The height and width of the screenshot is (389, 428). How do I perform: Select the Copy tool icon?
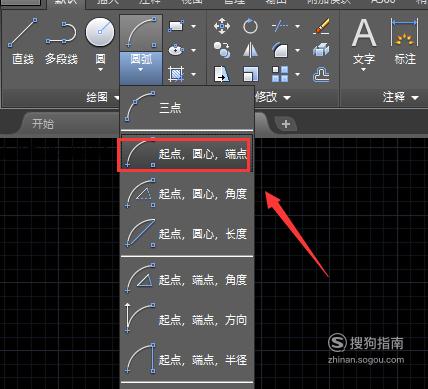pos(222,50)
